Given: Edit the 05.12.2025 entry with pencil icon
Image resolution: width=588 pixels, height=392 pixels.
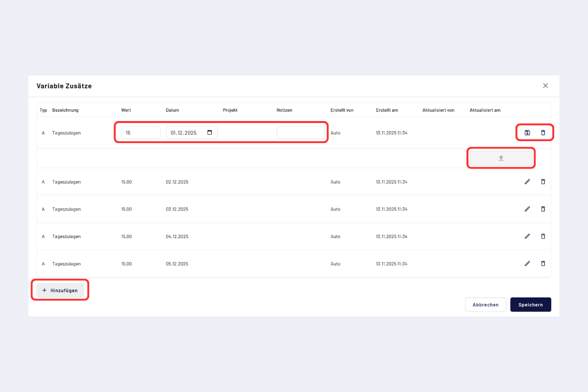Looking at the screenshot, I should click(527, 264).
